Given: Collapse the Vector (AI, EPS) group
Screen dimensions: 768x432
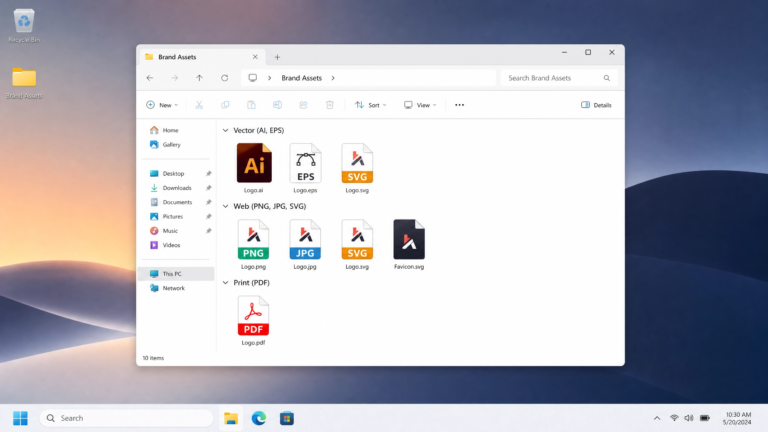Looking at the screenshot, I should (225, 130).
